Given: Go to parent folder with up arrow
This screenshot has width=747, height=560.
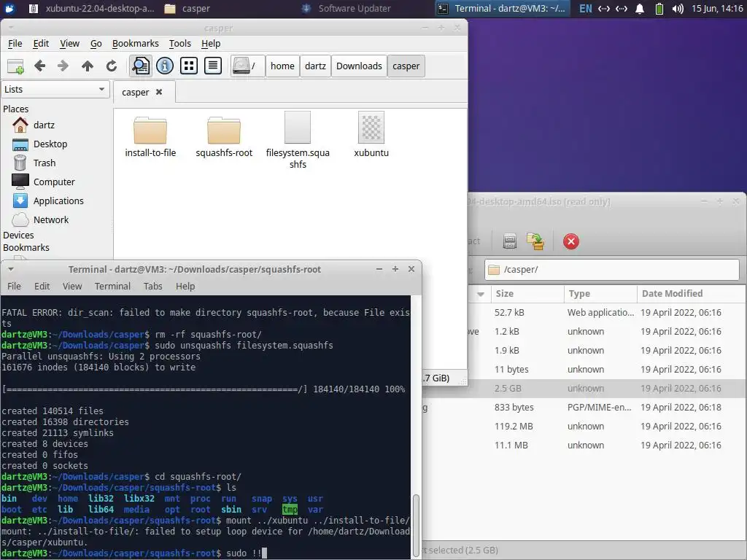Looking at the screenshot, I should (88, 66).
